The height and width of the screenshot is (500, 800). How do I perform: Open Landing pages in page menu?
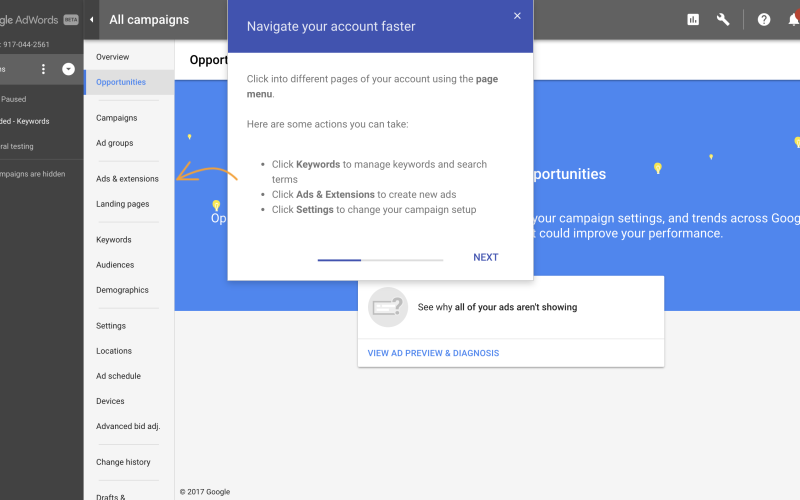(x=122, y=204)
